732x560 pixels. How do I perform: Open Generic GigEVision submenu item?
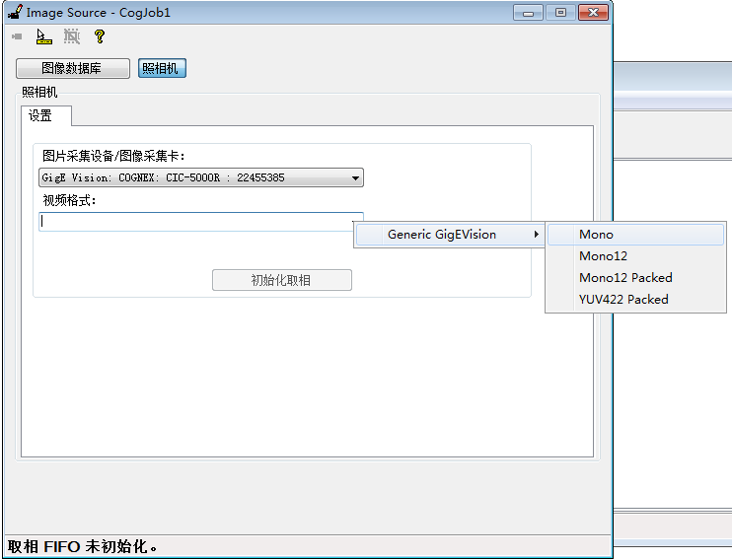coord(450,235)
